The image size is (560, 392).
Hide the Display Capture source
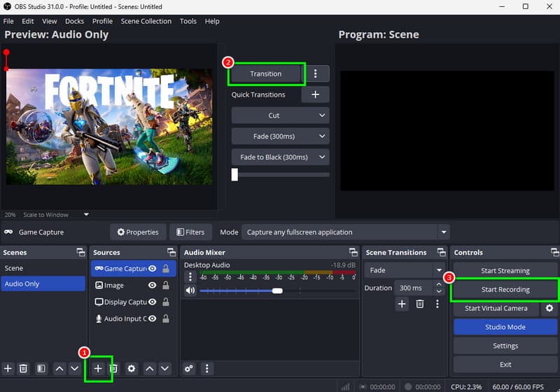152,302
